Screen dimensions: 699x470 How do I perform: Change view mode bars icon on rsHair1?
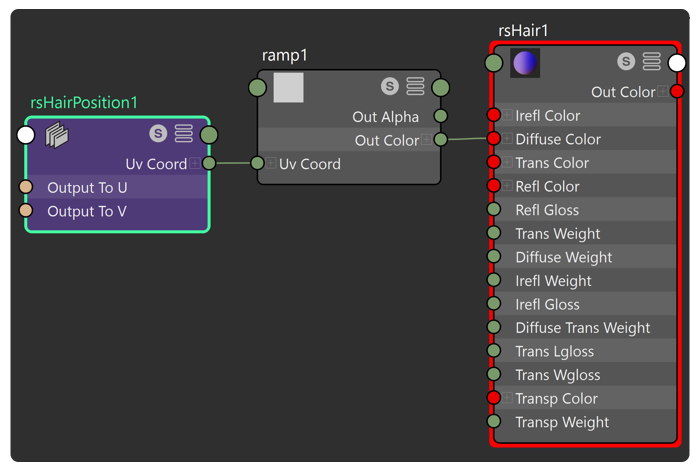[652, 61]
